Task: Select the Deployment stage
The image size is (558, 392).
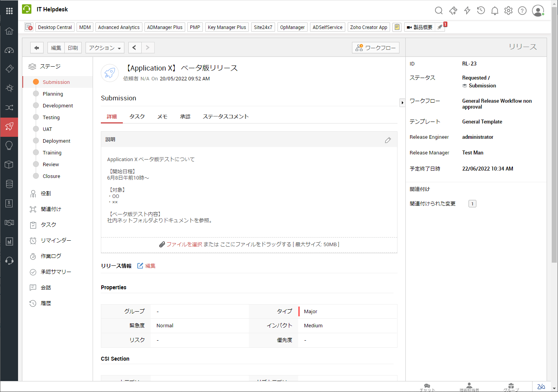Action: coord(57,141)
